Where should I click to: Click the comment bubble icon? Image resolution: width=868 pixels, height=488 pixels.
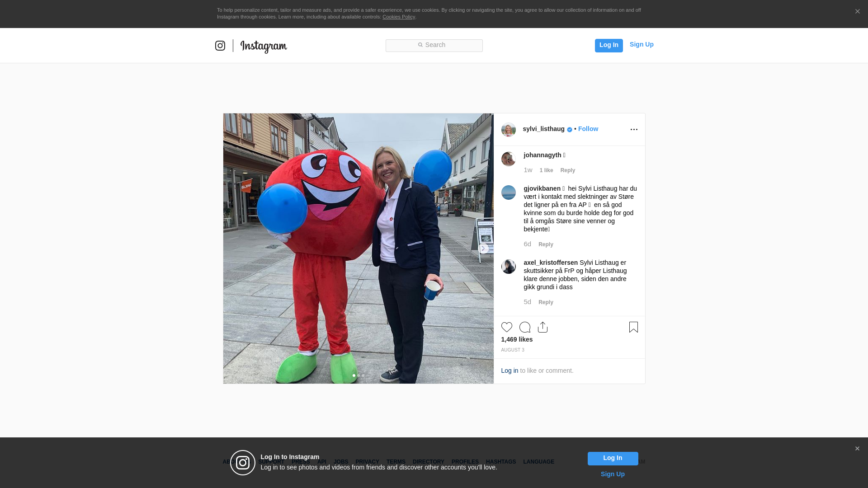524,327
